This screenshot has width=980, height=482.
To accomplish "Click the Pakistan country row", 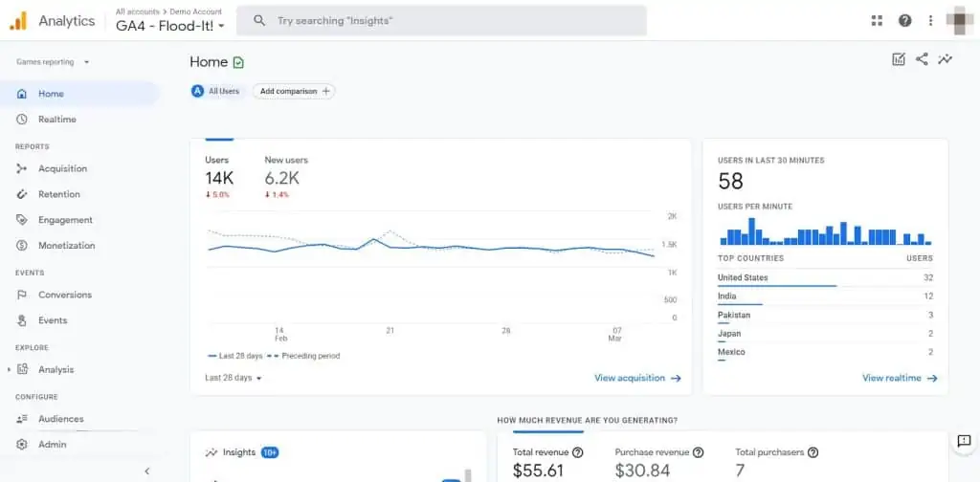I will [825, 316].
